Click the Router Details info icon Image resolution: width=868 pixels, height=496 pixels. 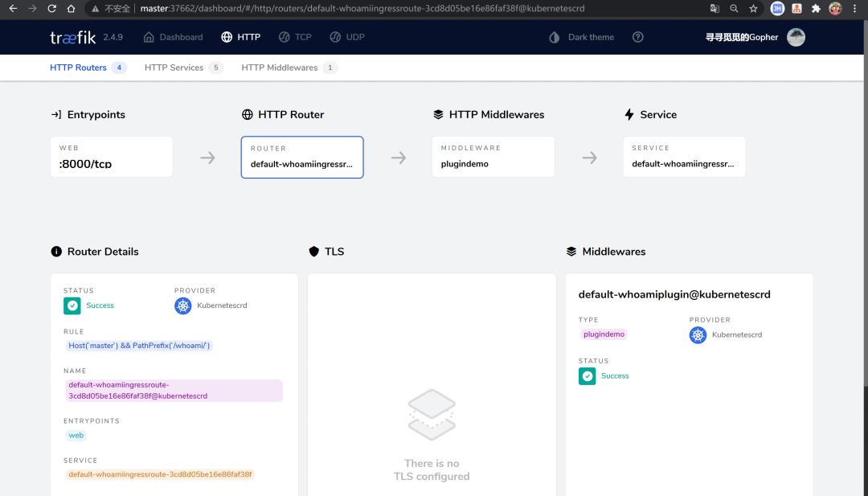56,252
